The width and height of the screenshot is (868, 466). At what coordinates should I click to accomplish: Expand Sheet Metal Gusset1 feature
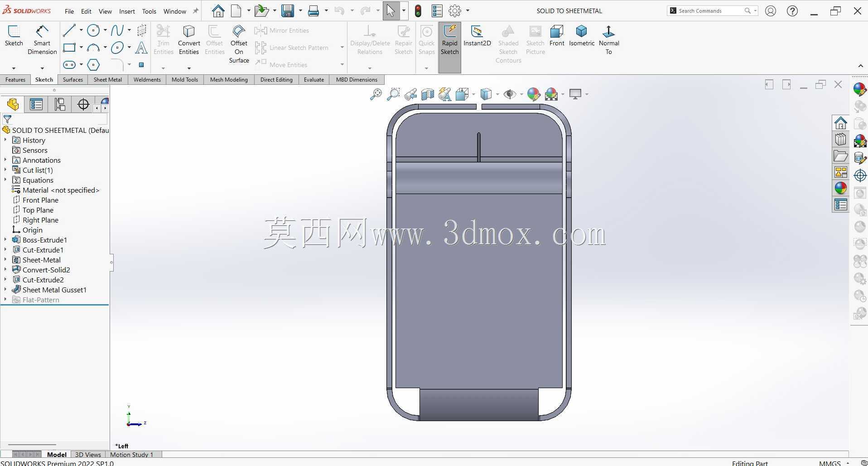[x=5, y=290]
